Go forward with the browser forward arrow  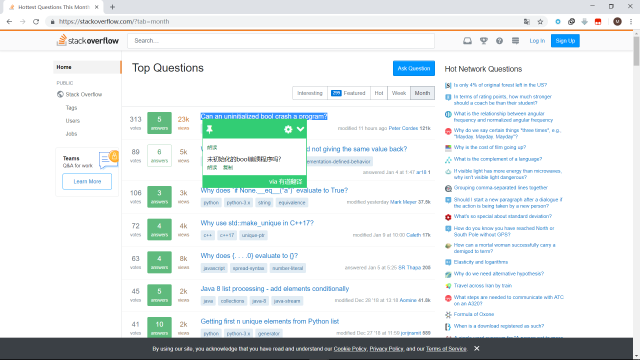[23, 22]
